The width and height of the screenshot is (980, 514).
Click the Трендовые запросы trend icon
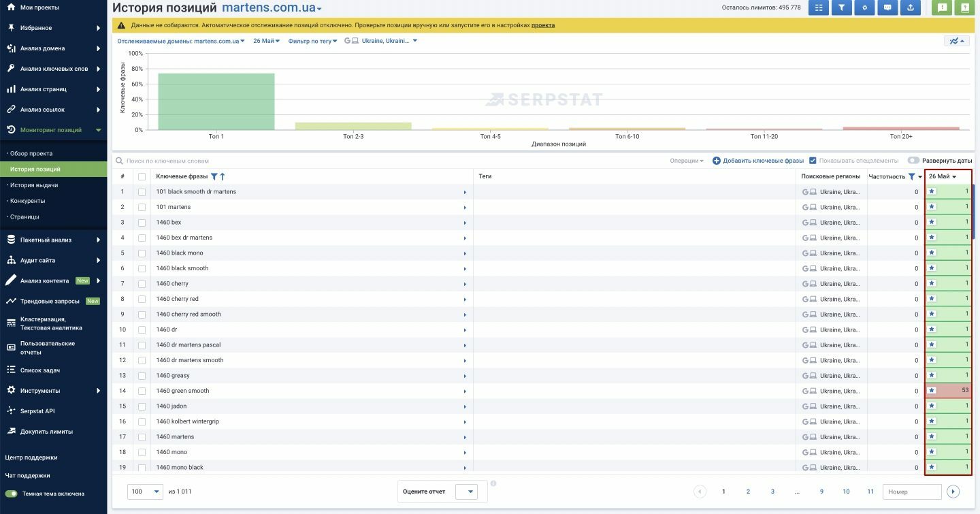pyautogui.click(x=11, y=301)
